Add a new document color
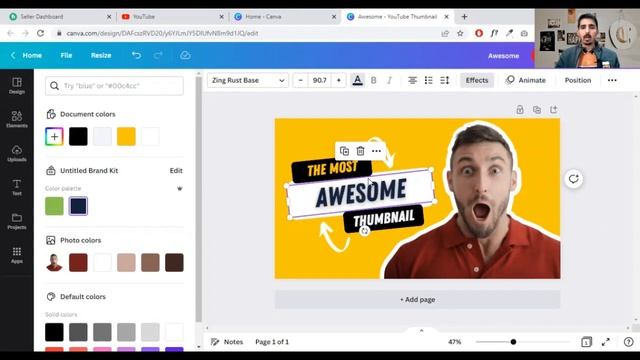Screen dimensions: 640x360 click(x=54, y=137)
